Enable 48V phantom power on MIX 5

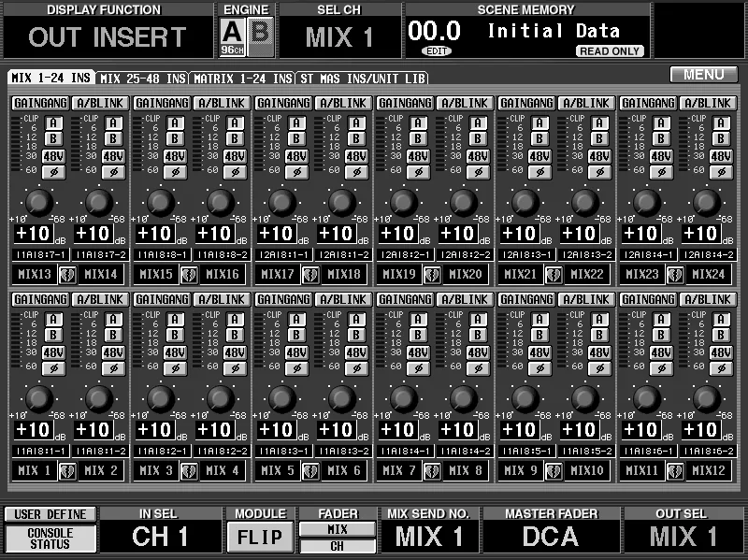coord(296,352)
